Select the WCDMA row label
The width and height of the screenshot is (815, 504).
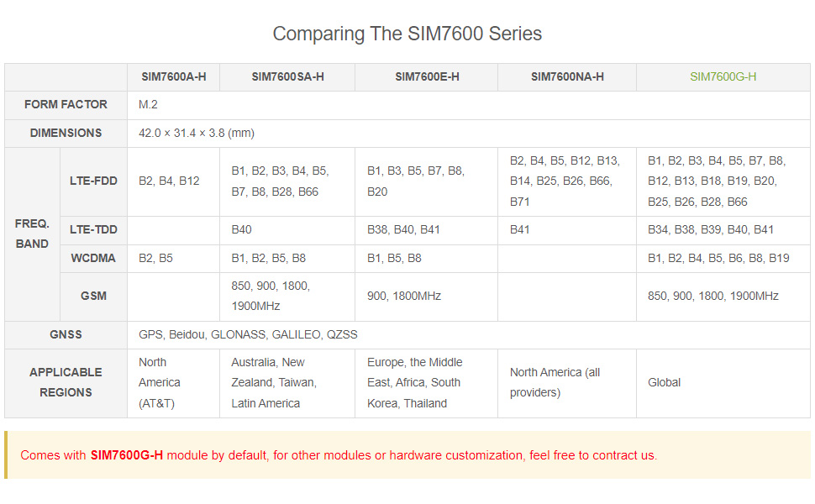pos(93,258)
